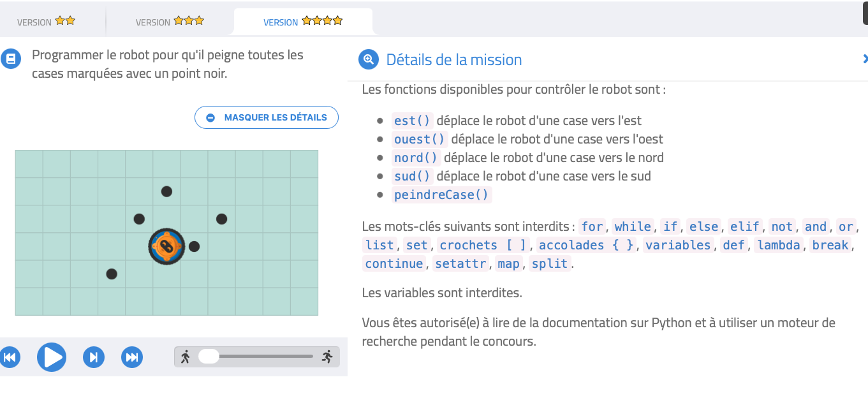
Task: Click the magnifier icon beside Détails de la mission
Action: pos(369,59)
